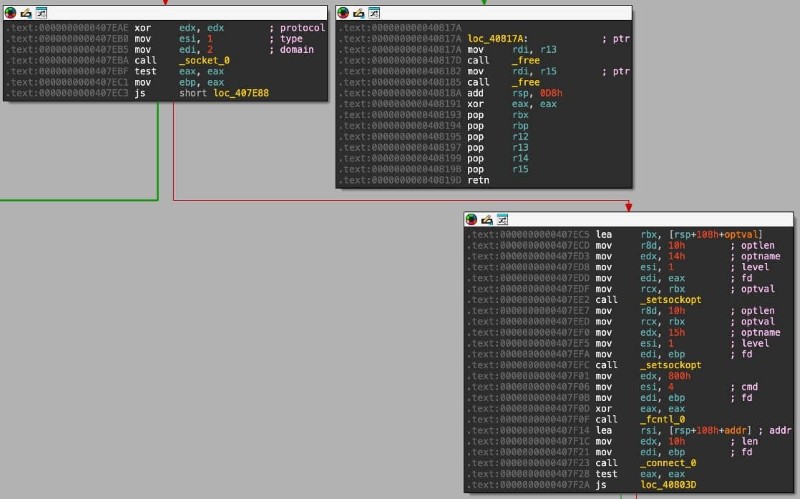Click the _connect_0 call operand
This screenshot has width=800, height=499.
(x=668, y=463)
